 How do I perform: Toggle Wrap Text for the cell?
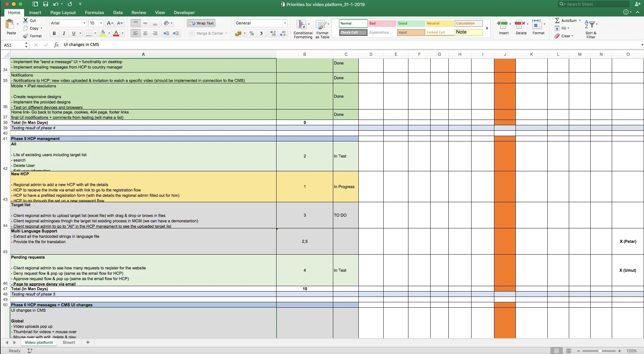click(x=201, y=23)
